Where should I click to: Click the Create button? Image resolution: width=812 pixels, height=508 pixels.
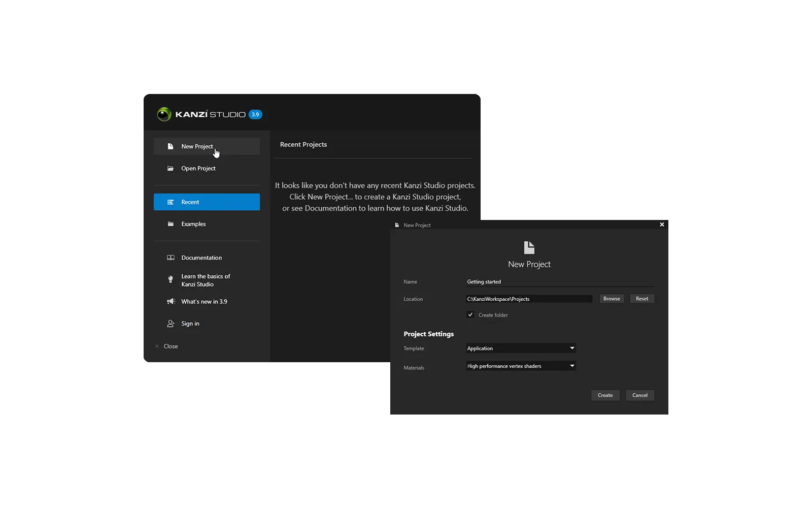click(605, 395)
